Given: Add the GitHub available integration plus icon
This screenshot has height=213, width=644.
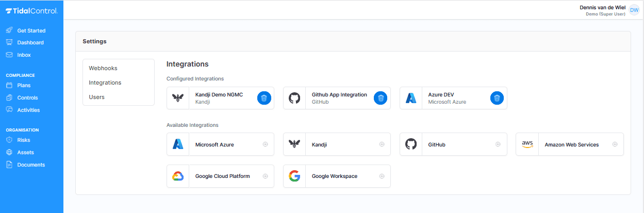Looking at the screenshot, I should click(499, 145).
